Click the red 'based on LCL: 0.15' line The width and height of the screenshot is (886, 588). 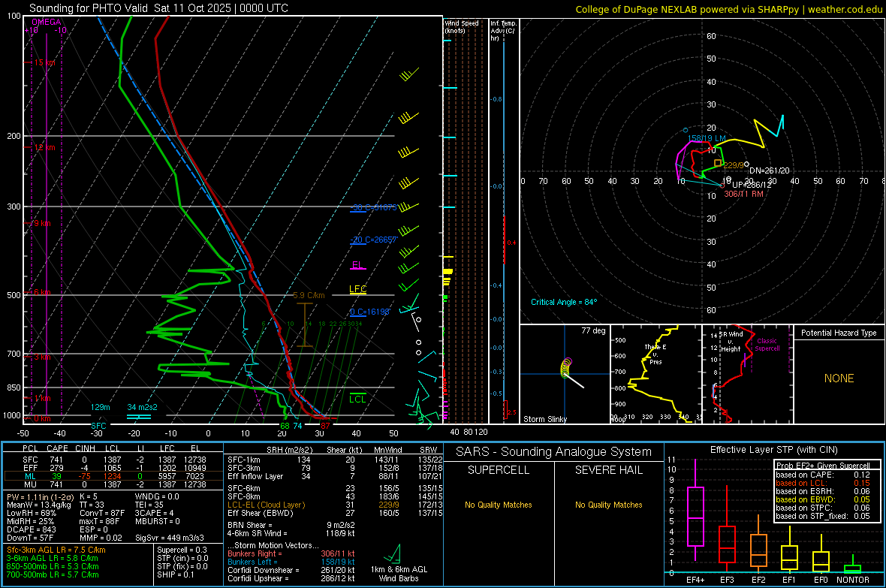click(823, 483)
